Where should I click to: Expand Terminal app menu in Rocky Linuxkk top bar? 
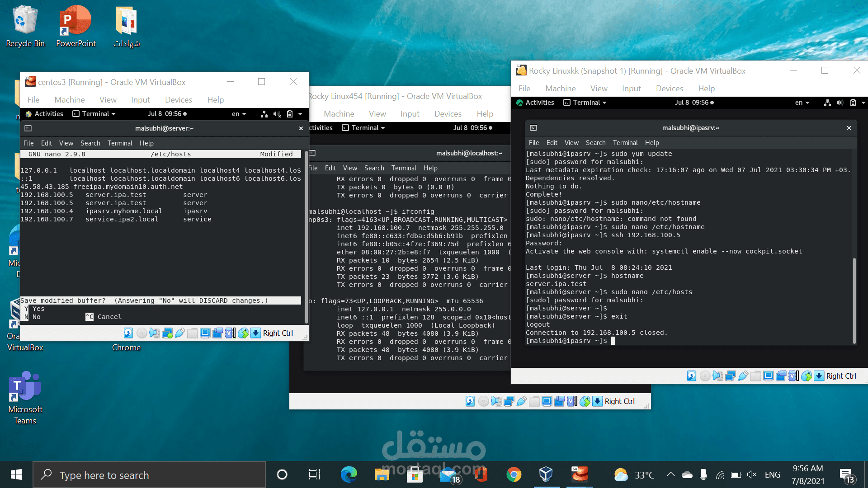pos(585,103)
